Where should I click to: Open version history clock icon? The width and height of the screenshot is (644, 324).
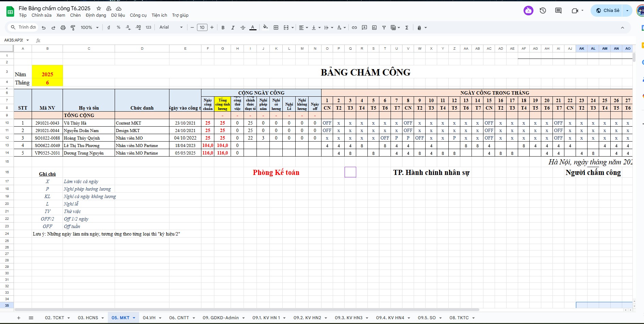(x=543, y=11)
